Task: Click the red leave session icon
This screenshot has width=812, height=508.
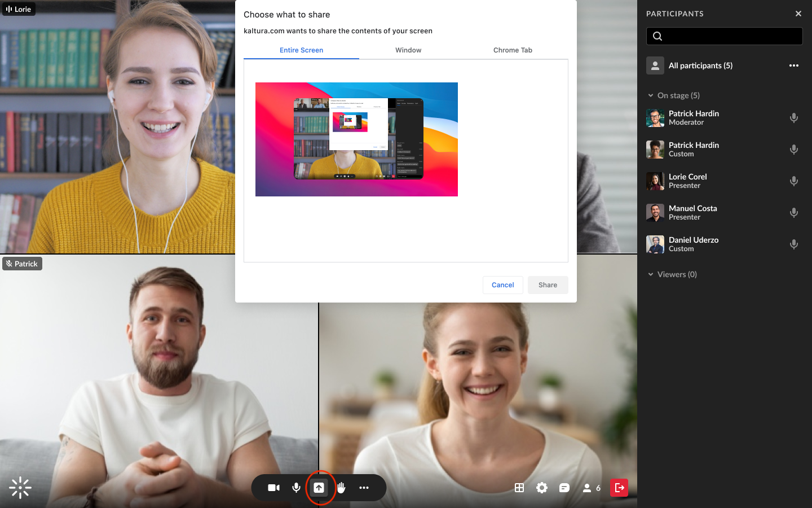Action: [619, 488]
